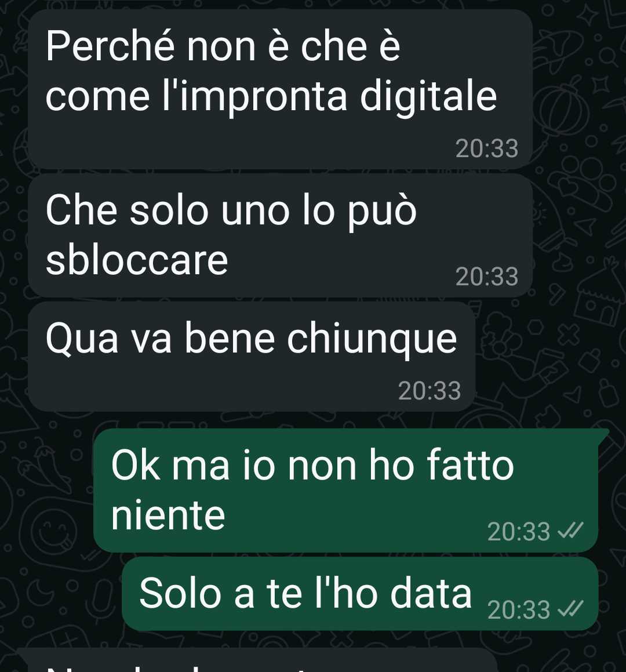Tap the green bubble 'Solo a te l'ho data'
Image resolution: width=626 pixels, height=672 pixels.
coord(360,594)
